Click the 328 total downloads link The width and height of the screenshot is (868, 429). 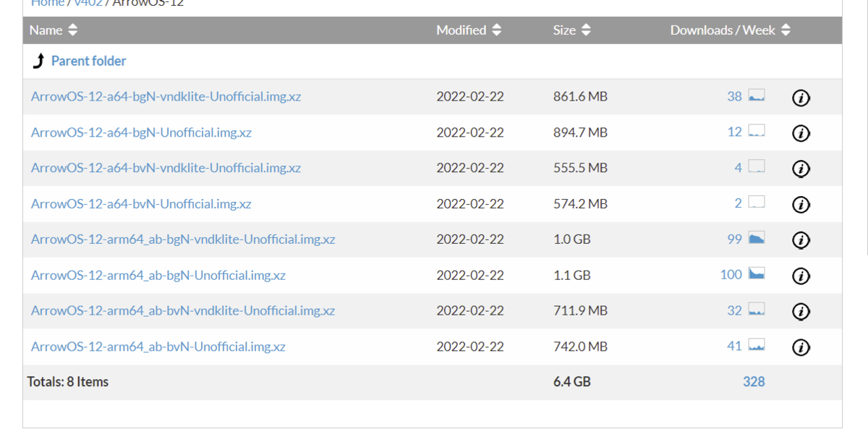[754, 382]
